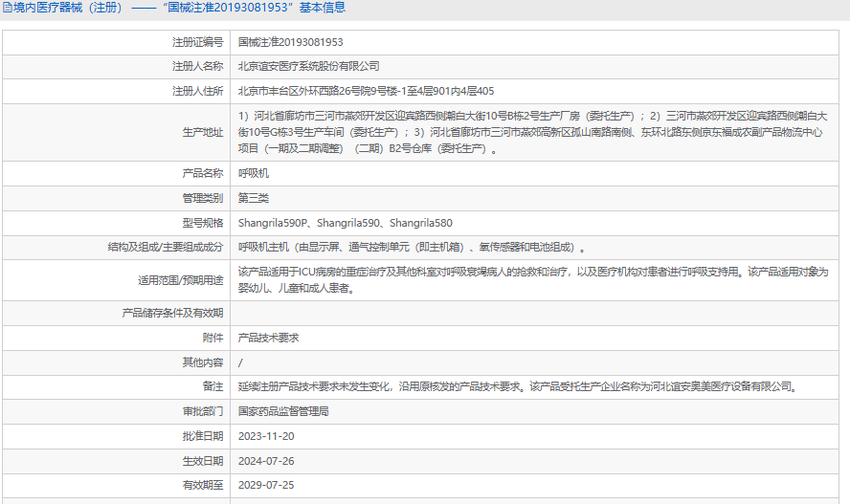
Task: Select the intended-use text about ICU病房
Action: [533, 280]
